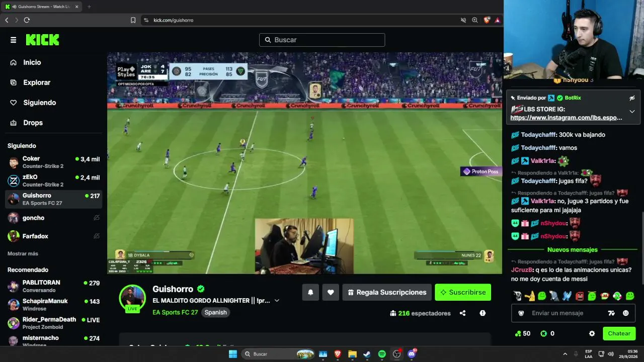The image size is (644, 362).
Task: Open OBS Studio from the taskbar
Action: 397,354
